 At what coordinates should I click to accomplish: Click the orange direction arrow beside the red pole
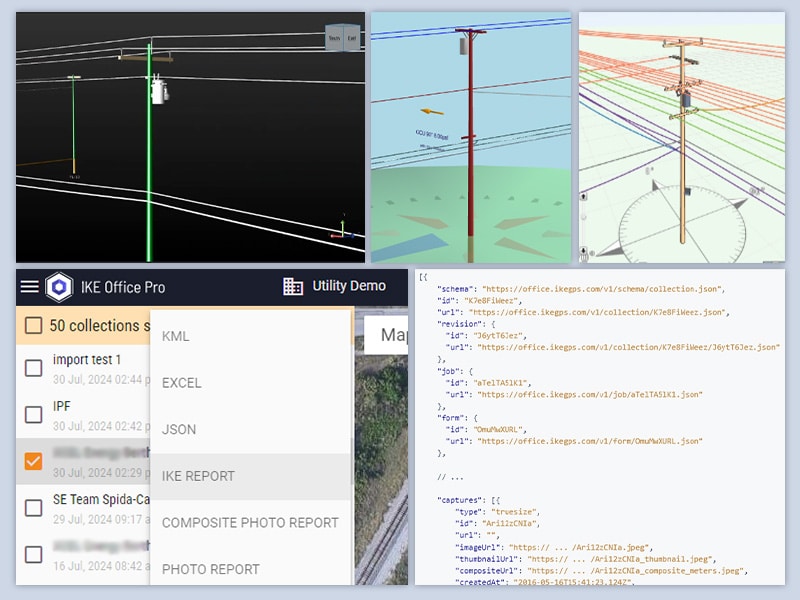tap(433, 112)
